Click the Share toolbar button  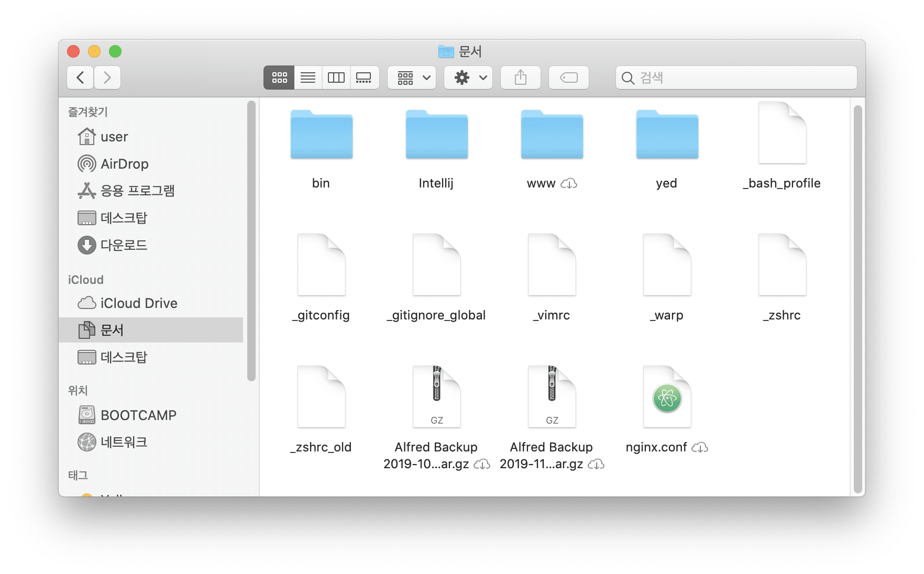[521, 78]
